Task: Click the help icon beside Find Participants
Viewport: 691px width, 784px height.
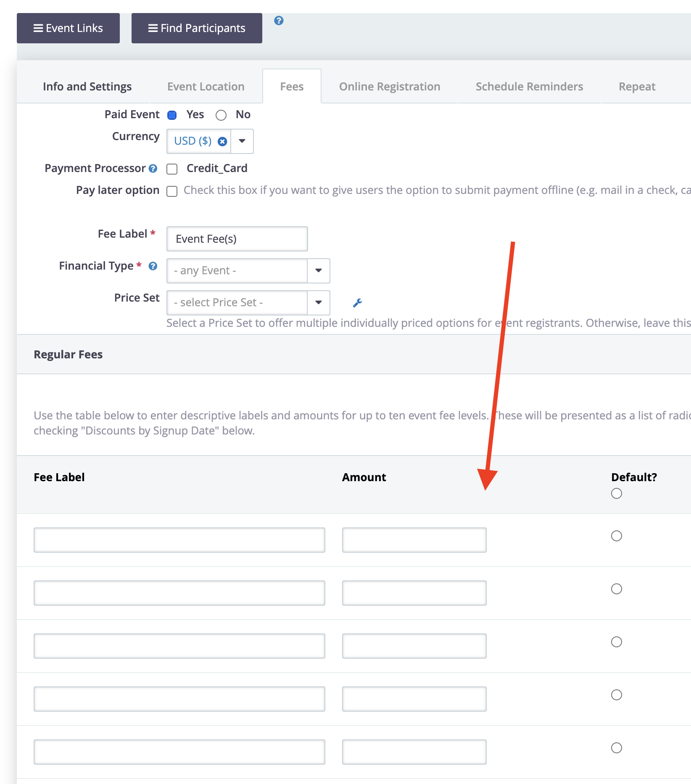Action: click(x=279, y=21)
